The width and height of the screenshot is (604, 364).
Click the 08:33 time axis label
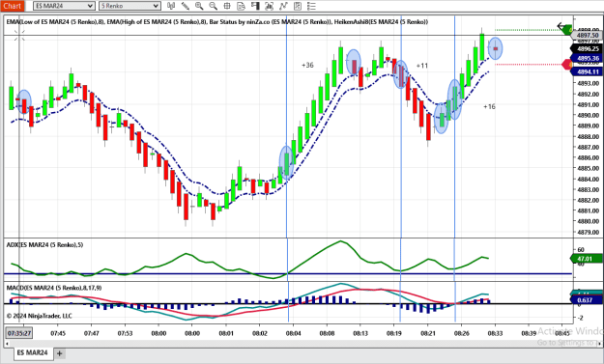tap(495, 334)
